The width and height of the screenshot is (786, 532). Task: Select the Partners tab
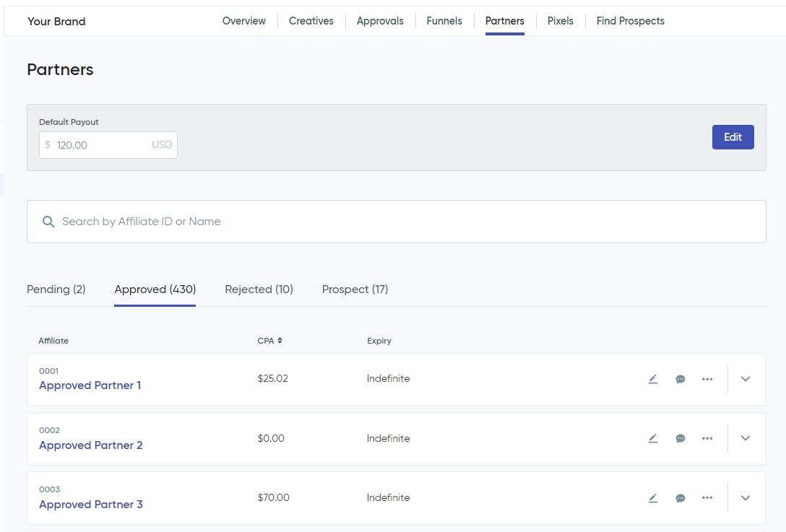tap(505, 21)
